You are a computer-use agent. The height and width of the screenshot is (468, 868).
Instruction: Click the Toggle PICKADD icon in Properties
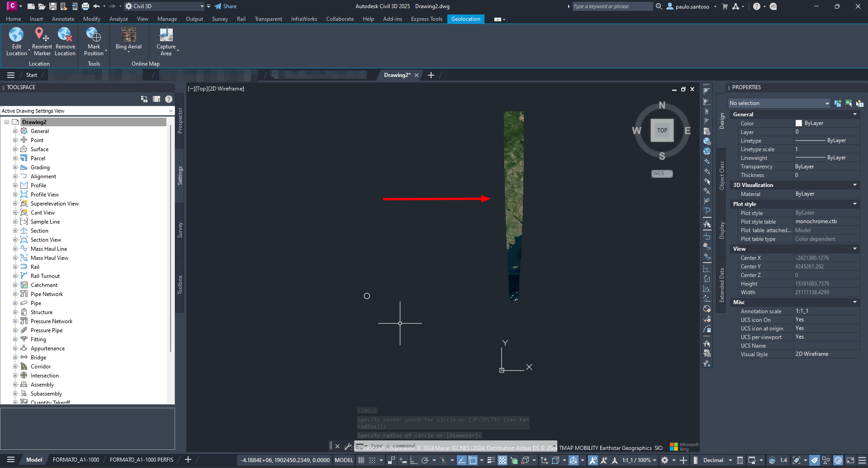tap(838, 103)
